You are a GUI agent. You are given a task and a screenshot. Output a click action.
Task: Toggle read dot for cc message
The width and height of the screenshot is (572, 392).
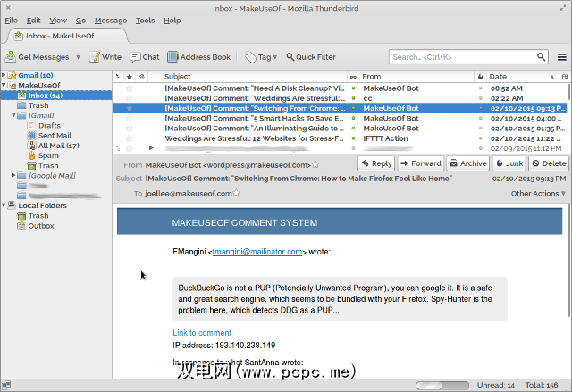pos(353,98)
